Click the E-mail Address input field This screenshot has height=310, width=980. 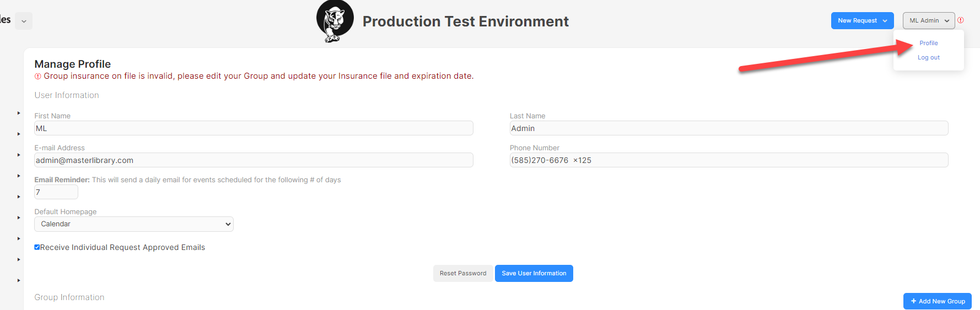[254, 160]
